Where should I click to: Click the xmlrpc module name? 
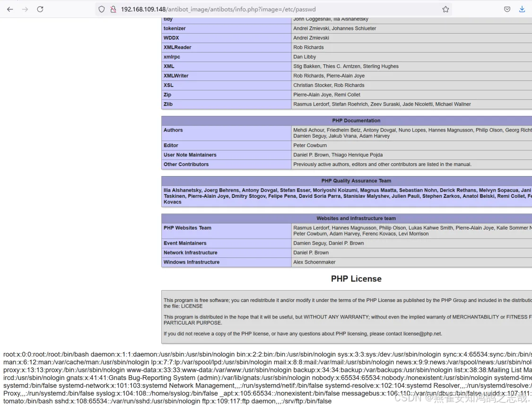pyautogui.click(x=172, y=57)
